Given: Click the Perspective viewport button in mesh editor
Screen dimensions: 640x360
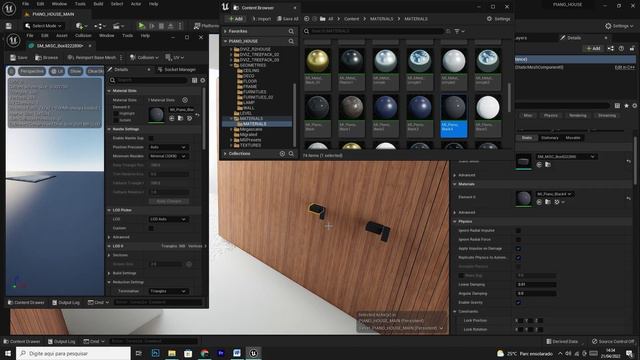Looking at the screenshot, I should [x=31, y=71].
